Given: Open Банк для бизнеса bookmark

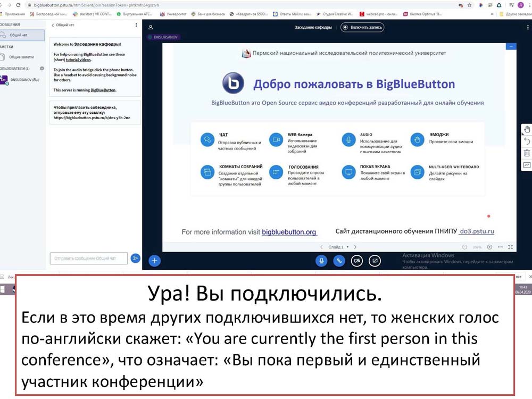Looking at the screenshot, I should [208, 14].
